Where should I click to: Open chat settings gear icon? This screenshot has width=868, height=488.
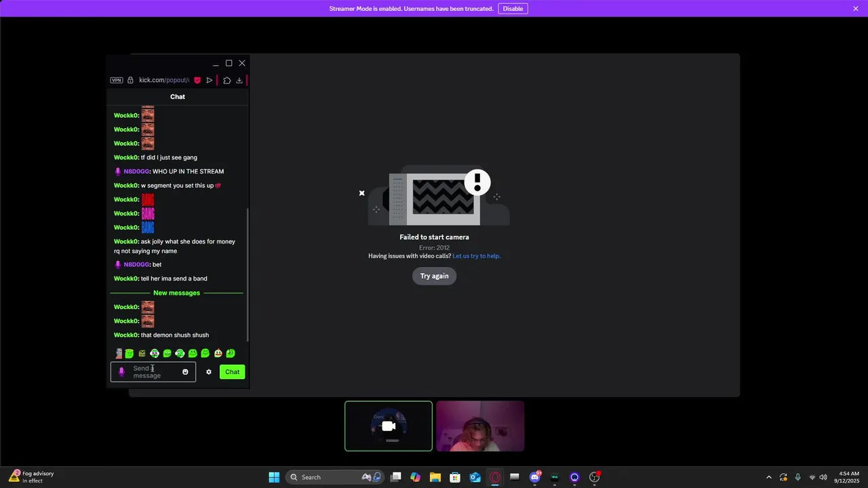click(209, 372)
